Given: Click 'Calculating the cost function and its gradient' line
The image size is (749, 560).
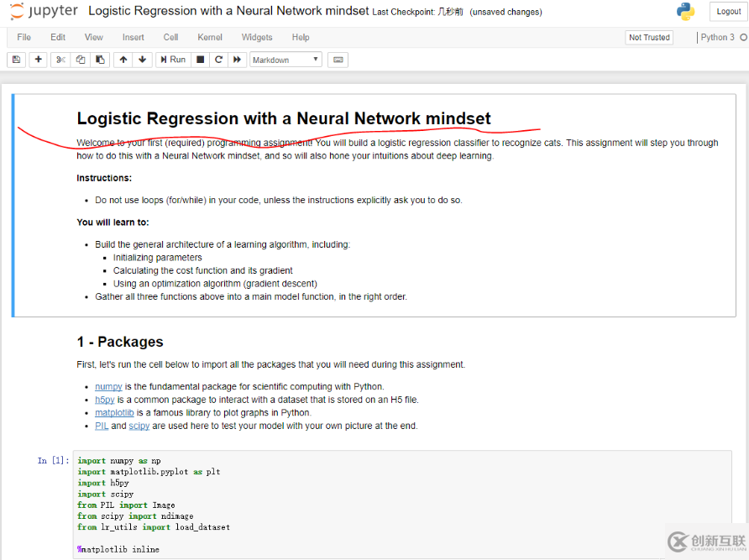Looking at the screenshot, I should point(203,270).
